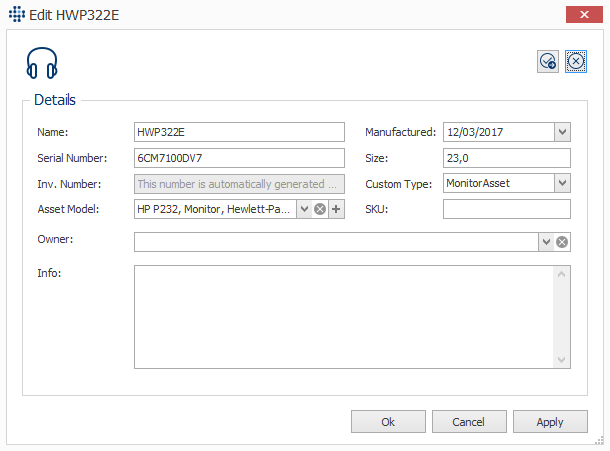Open the Asset Model dropdown list
610x451 pixels.
click(x=305, y=209)
